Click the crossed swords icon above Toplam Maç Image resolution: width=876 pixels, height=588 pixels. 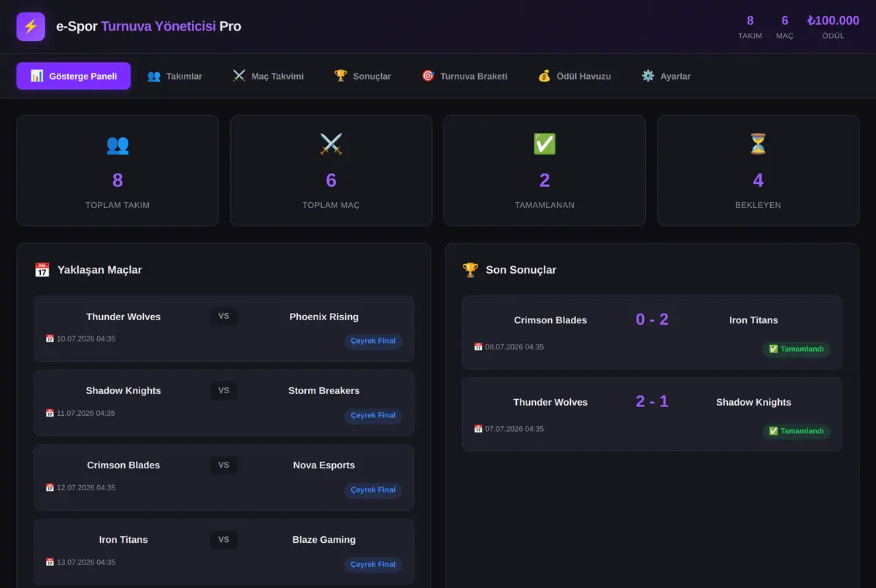point(331,144)
